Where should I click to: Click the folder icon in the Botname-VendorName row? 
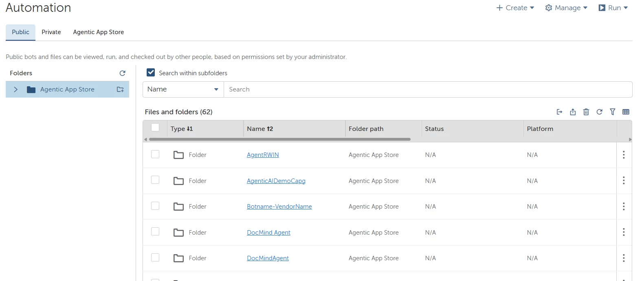[x=178, y=207]
